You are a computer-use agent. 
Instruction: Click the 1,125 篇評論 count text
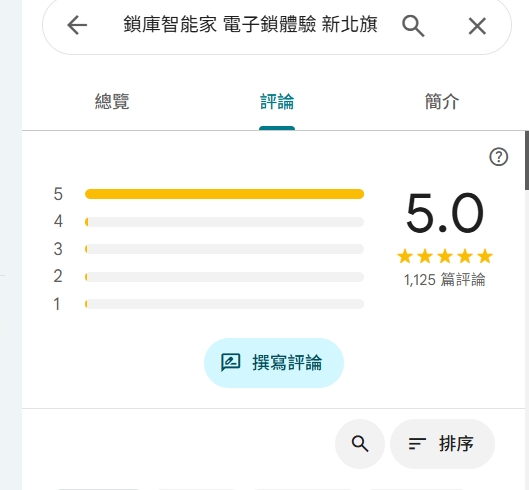click(444, 280)
